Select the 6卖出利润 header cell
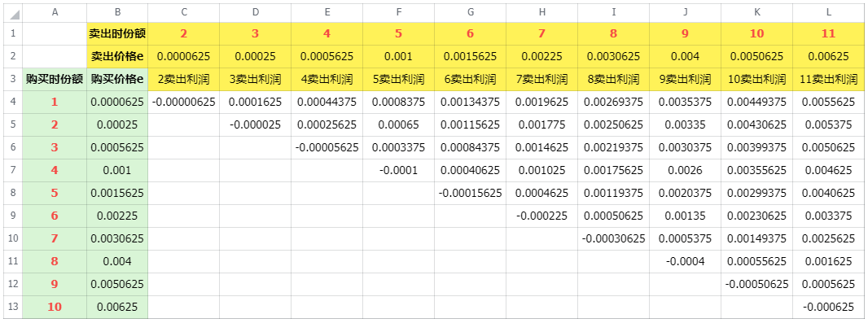This screenshot has width=868, height=323. pos(470,79)
